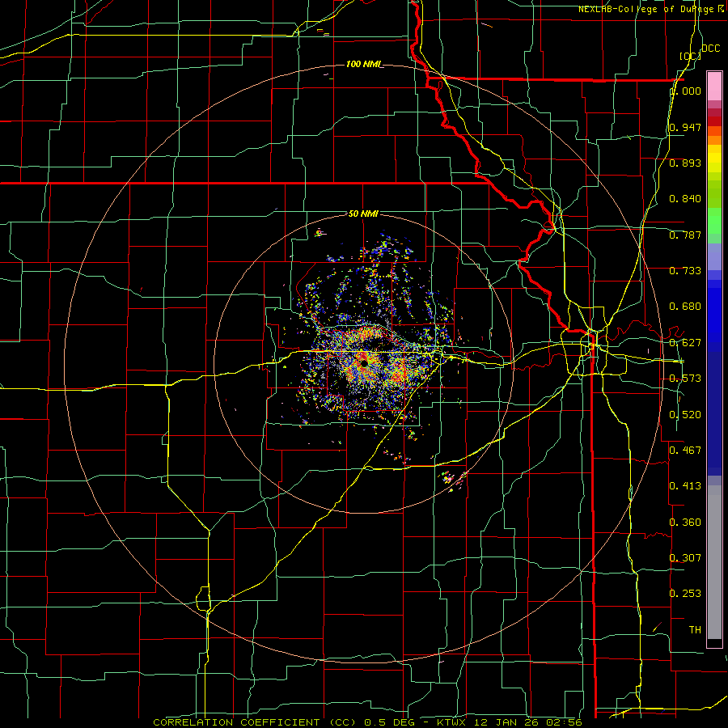728x728 pixels.
Task: Click the 0.413 legend value
Action: (x=685, y=486)
